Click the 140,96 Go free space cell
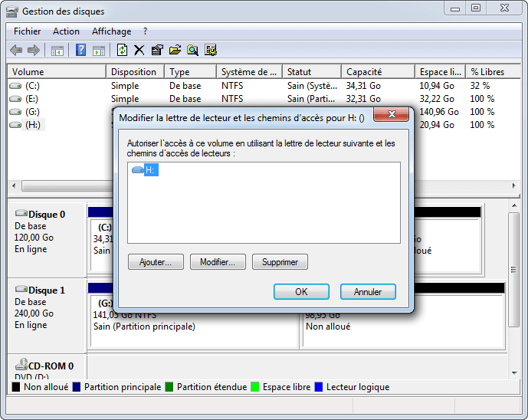Screen dimensions: 528x420 tap(439, 112)
